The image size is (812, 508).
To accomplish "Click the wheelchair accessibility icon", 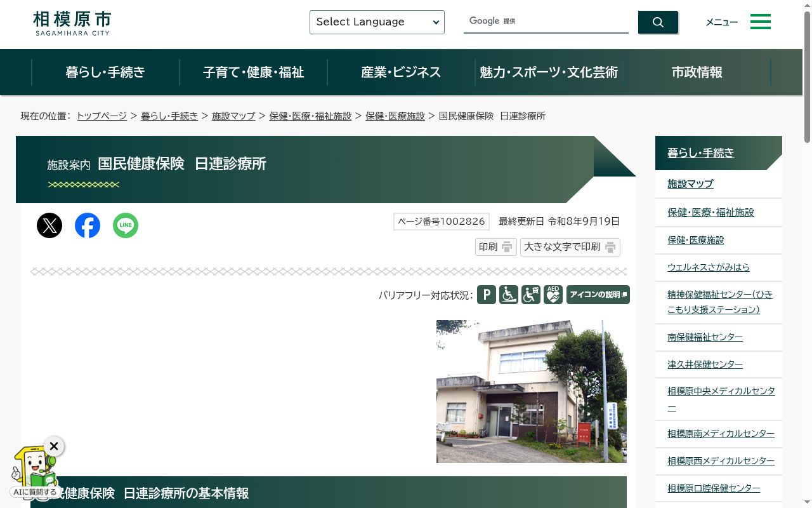I will coord(509,295).
